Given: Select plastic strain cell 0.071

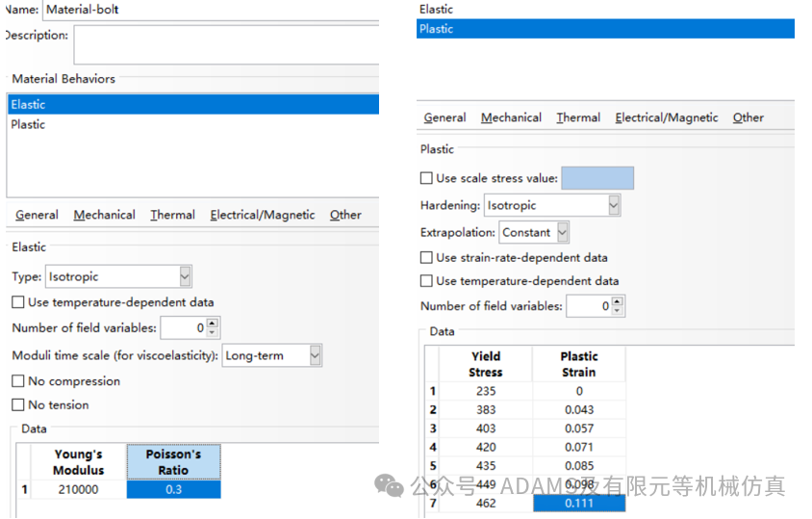Looking at the screenshot, I should tap(579, 447).
